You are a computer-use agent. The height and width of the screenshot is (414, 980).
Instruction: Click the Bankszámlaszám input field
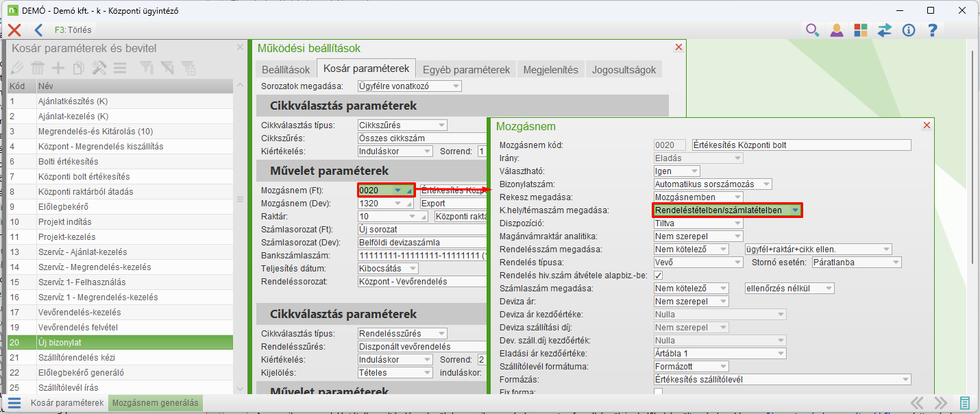click(421, 255)
